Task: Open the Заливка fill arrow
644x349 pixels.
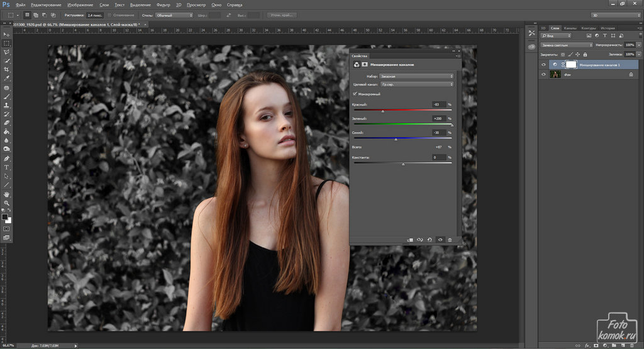Action: coord(639,54)
